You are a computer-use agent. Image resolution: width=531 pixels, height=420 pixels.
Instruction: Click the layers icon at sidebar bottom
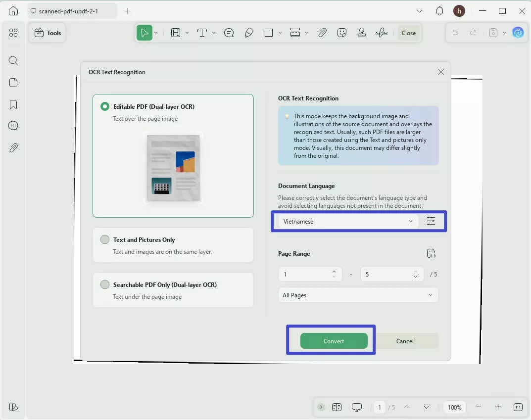coord(13,407)
